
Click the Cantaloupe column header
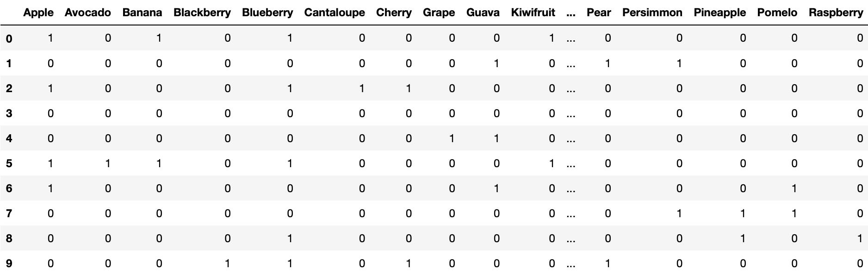click(x=334, y=13)
